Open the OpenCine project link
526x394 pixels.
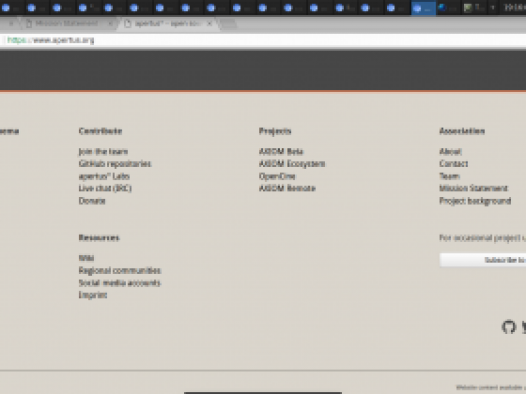click(277, 176)
